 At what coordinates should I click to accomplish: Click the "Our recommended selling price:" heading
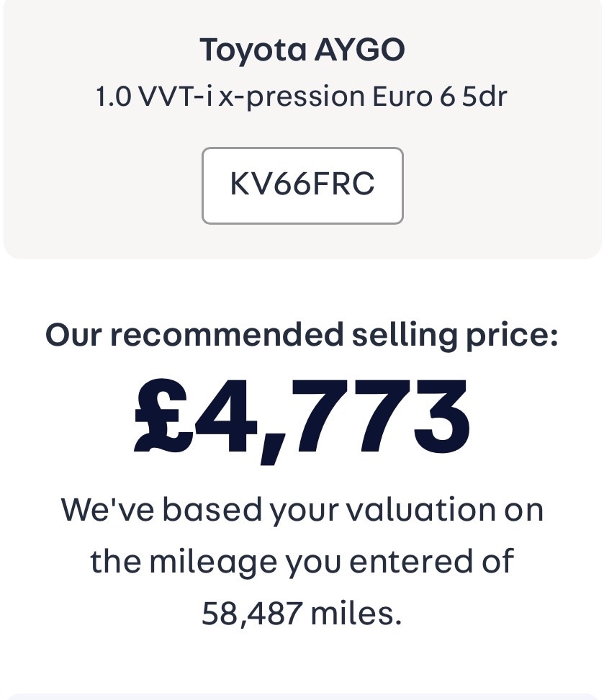click(x=302, y=335)
